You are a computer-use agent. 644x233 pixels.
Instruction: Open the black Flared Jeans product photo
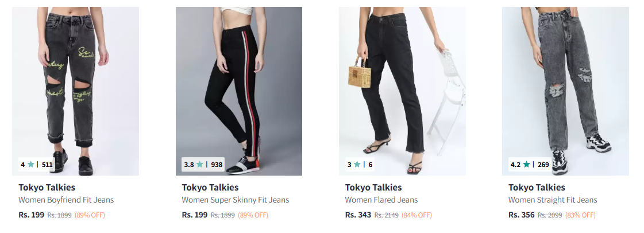point(402,86)
